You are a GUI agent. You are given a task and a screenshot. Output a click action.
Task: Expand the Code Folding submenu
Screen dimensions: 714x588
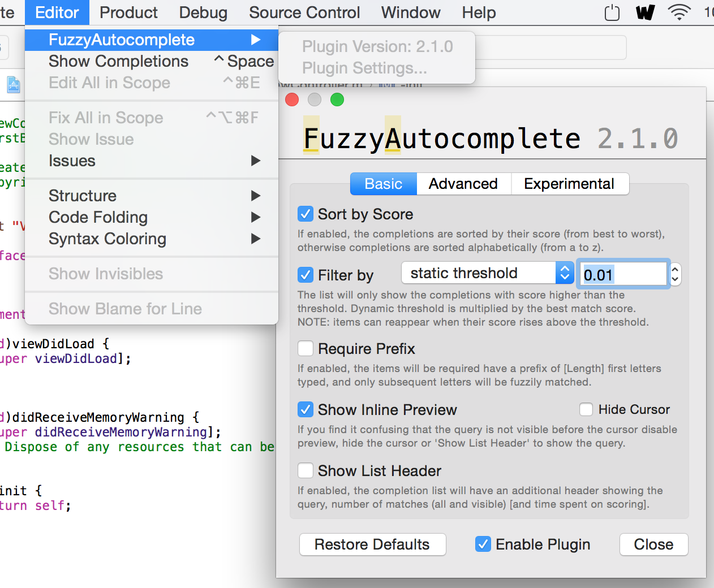tap(152, 217)
